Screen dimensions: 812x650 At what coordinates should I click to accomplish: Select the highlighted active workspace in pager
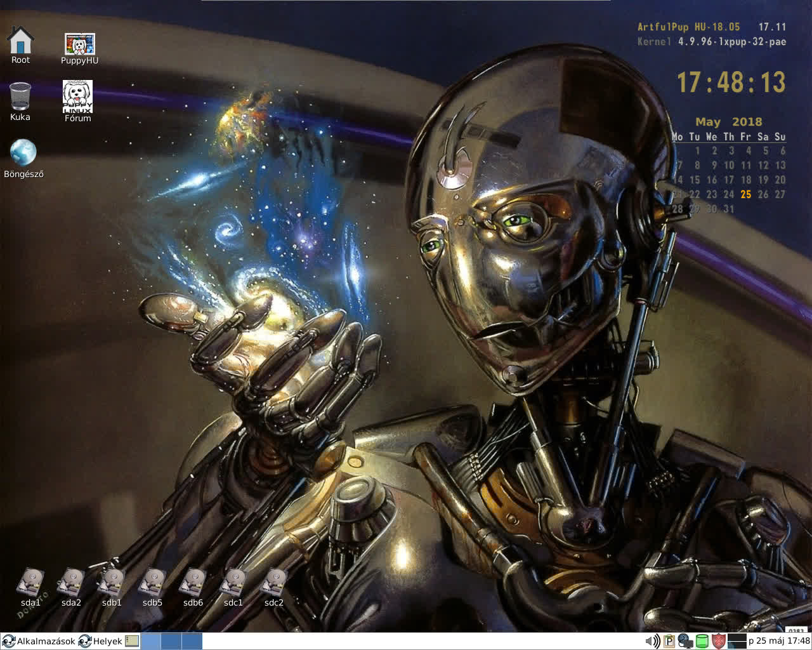click(150, 641)
